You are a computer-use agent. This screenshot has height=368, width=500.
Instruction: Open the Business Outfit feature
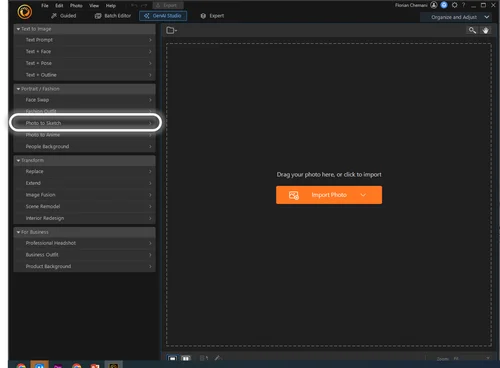pos(85,255)
